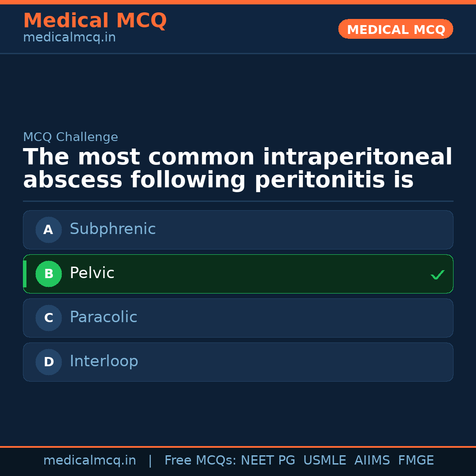Choose the Pelvic answer text
The height and width of the screenshot is (476, 476).
point(92,273)
